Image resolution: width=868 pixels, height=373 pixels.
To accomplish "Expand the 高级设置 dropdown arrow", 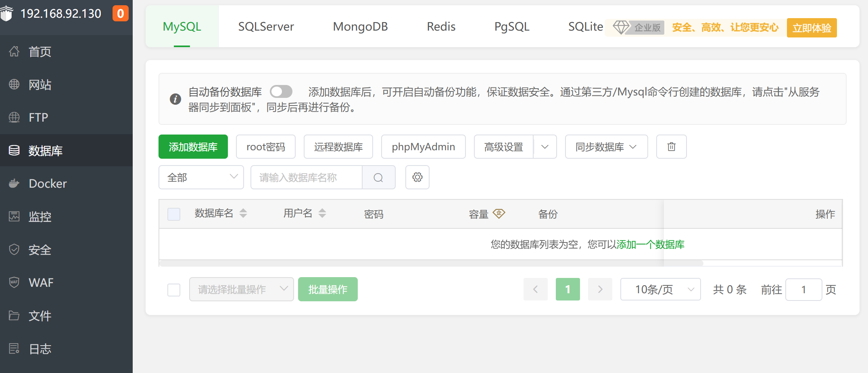I will (x=545, y=147).
